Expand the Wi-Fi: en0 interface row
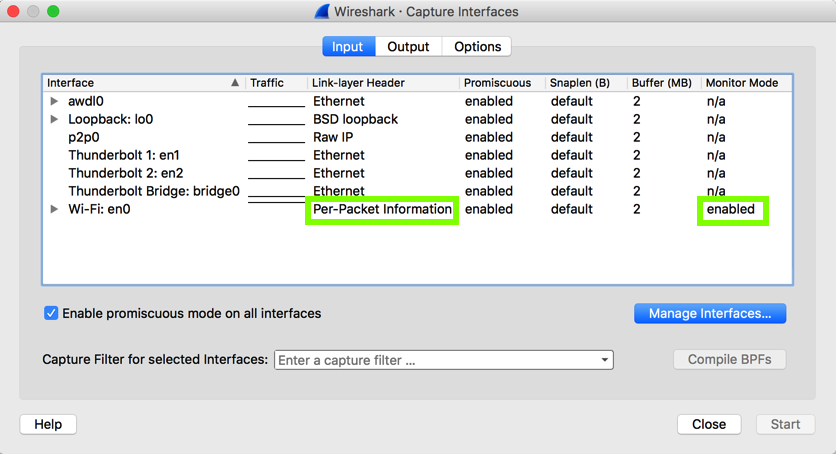Viewport: 836px width, 454px height. (x=54, y=209)
